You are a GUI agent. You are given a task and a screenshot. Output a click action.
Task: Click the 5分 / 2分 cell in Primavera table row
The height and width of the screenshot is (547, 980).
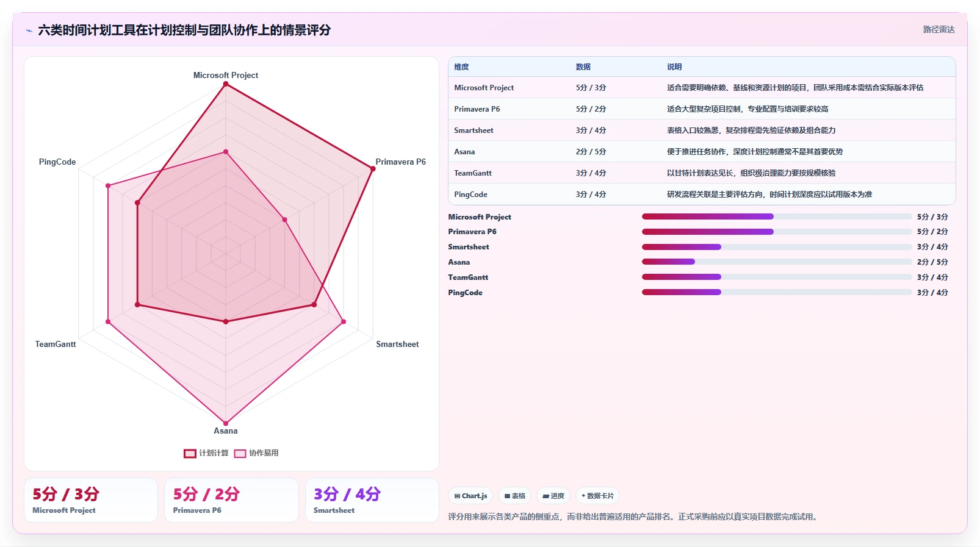click(x=591, y=109)
